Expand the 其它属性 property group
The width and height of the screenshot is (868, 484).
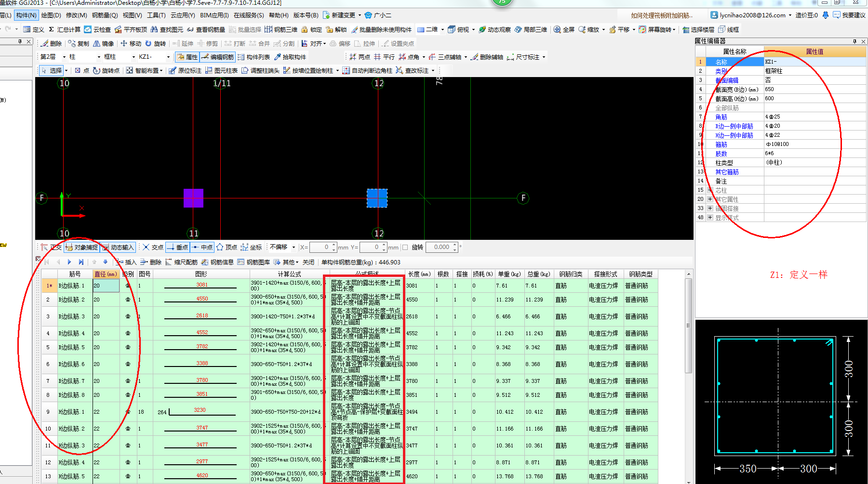[x=710, y=199]
